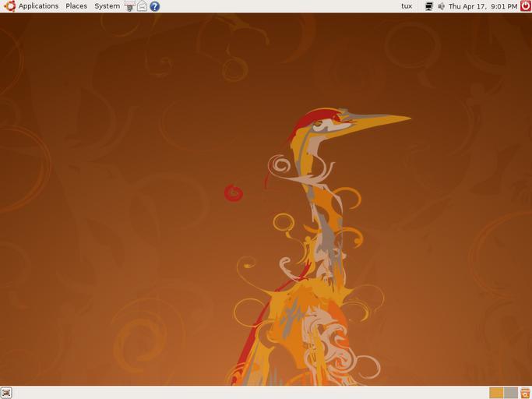532x399 pixels.
Task: Open the System menu
Action: (x=107, y=6)
